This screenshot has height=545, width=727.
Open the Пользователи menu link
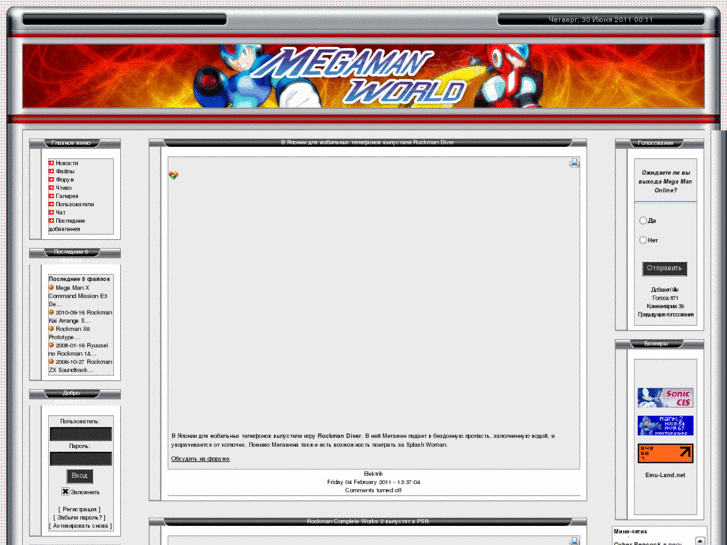(75, 204)
